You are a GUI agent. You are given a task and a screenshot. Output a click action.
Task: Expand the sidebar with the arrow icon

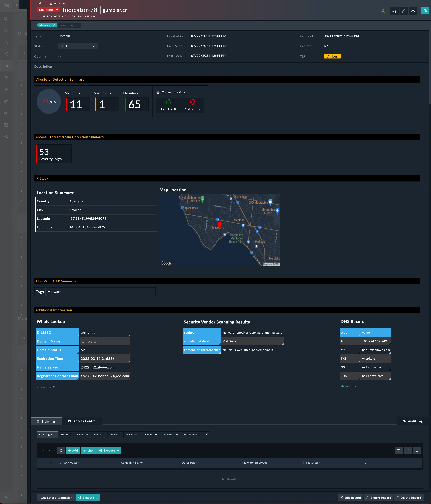point(16,5)
